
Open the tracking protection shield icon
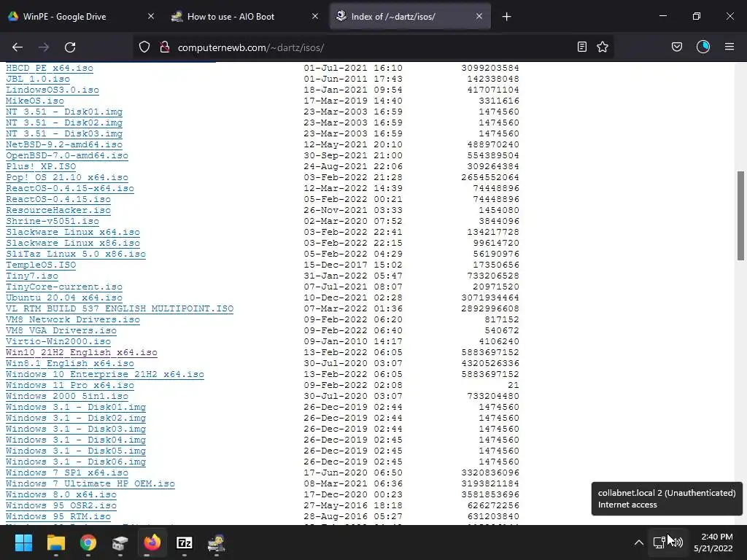[144, 47]
